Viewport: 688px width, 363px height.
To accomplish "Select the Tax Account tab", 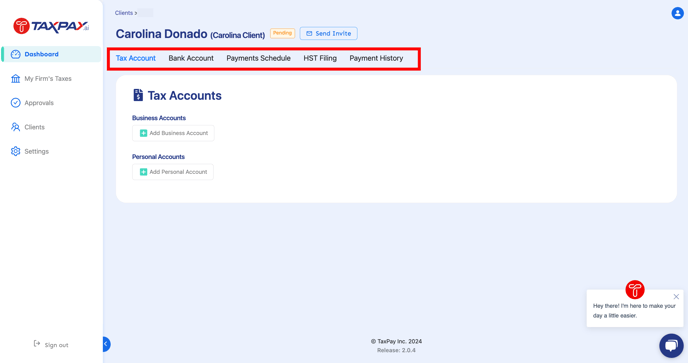I will point(136,58).
